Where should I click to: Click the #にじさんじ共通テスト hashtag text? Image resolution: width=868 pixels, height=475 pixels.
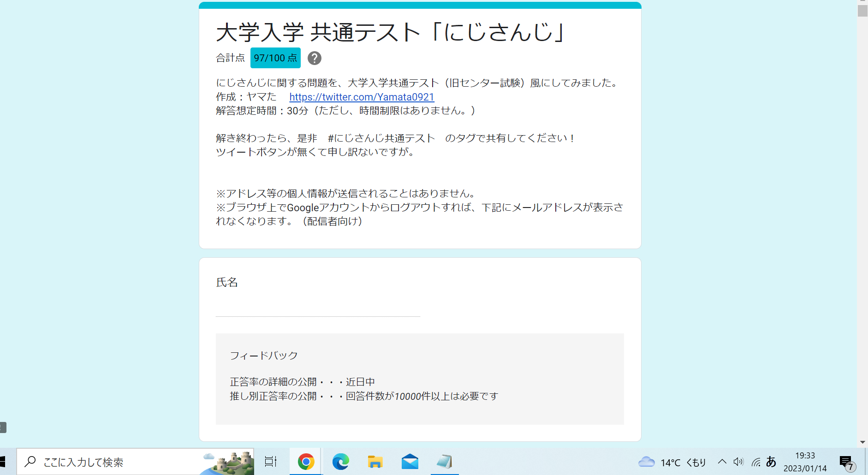[381, 138]
